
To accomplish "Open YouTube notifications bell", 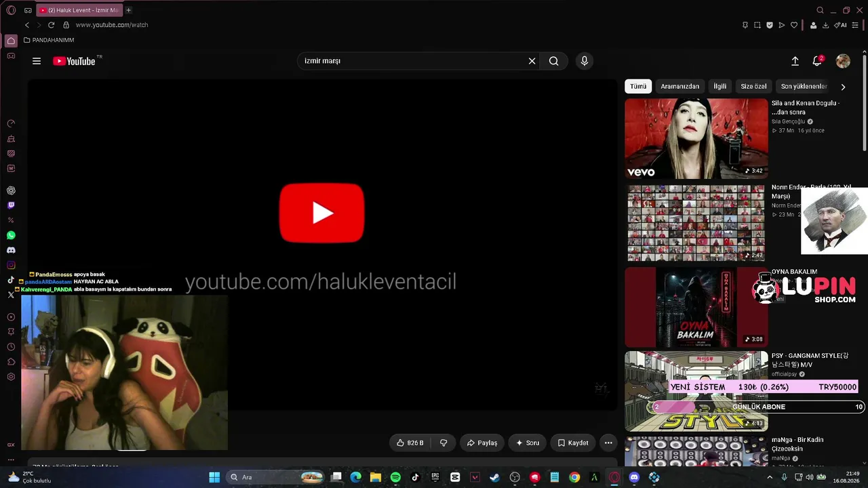I will 817,61.
